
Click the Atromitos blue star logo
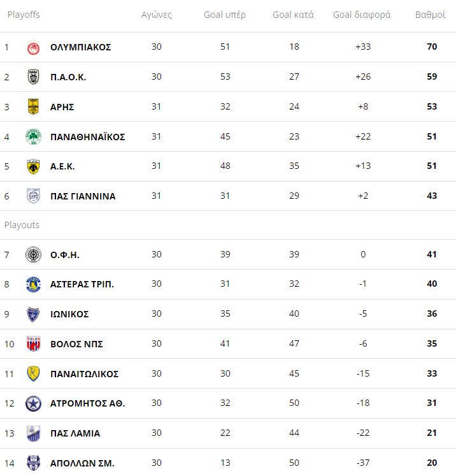click(x=33, y=403)
